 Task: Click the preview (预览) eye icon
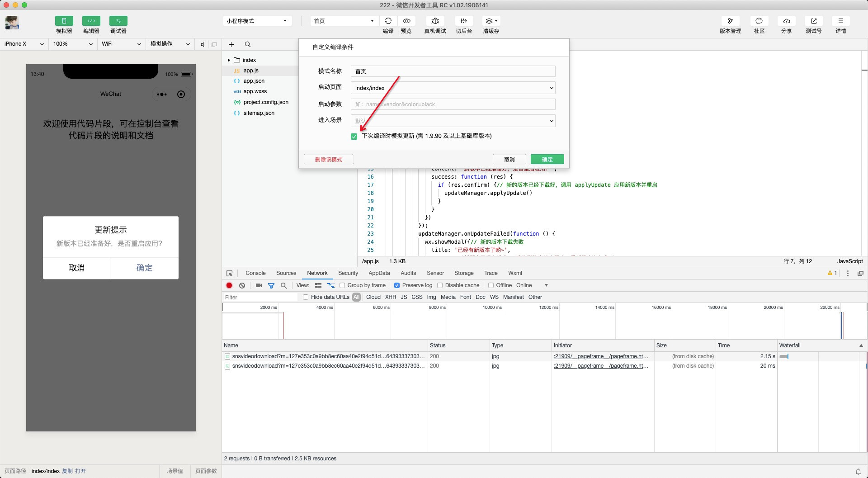click(x=406, y=21)
